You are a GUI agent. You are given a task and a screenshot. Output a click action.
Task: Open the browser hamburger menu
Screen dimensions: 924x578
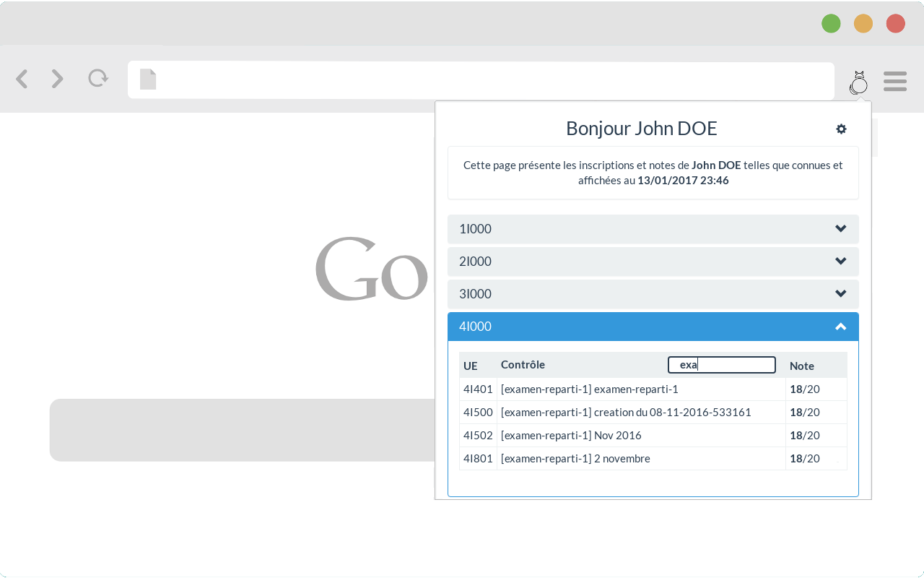click(x=895, y=81)
